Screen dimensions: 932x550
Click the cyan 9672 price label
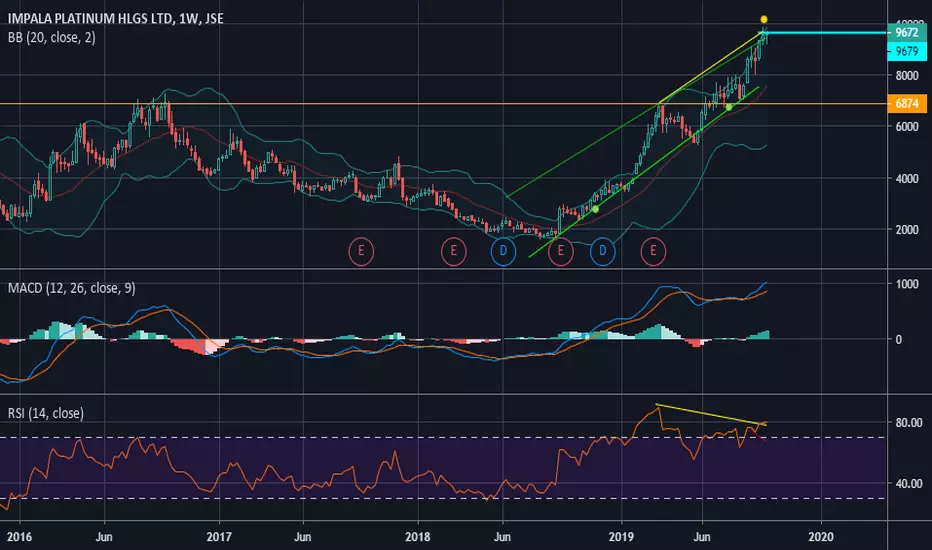pos(907,33)
